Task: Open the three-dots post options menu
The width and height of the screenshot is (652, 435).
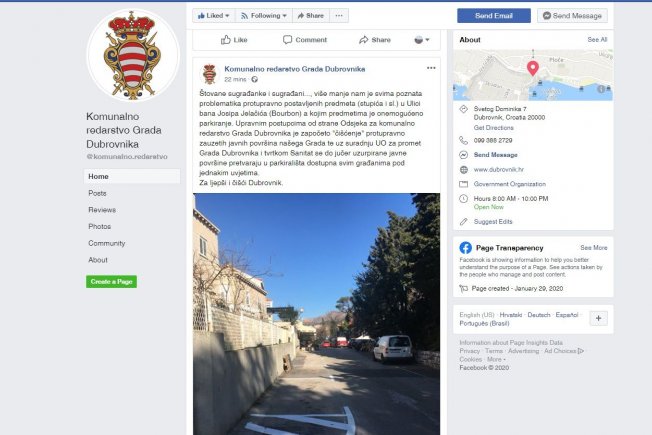Action: [431, 68]
